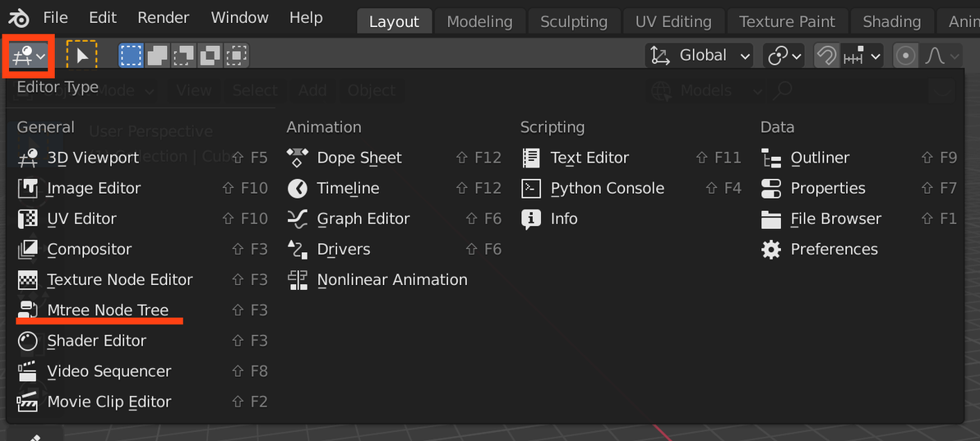Toggle the magnet Snap button
Viewport: 980px width, 441px height.
coord(826,56)
